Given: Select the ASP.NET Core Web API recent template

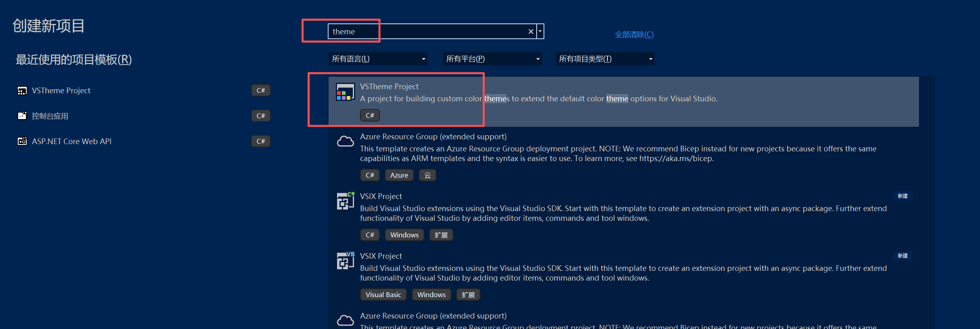Looking at the screenshot, I should point(143,141).
